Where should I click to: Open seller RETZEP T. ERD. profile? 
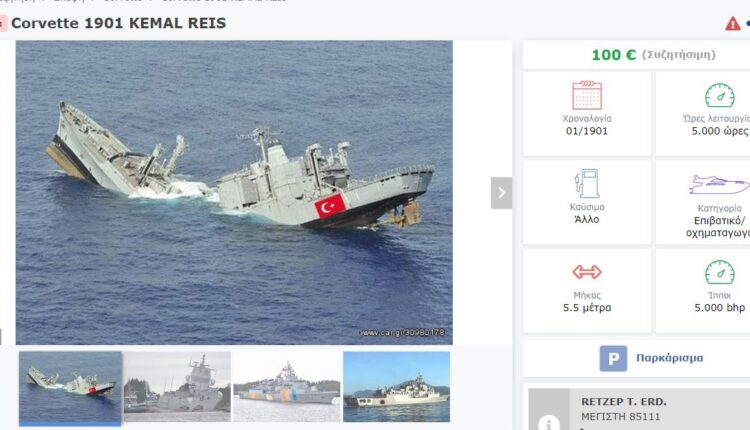[624, 401]
